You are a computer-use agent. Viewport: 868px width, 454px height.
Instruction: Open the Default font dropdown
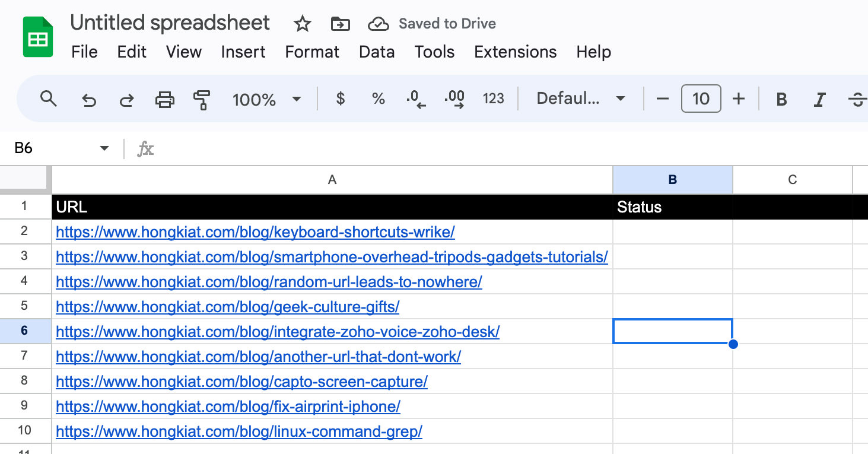click(581, 99)
